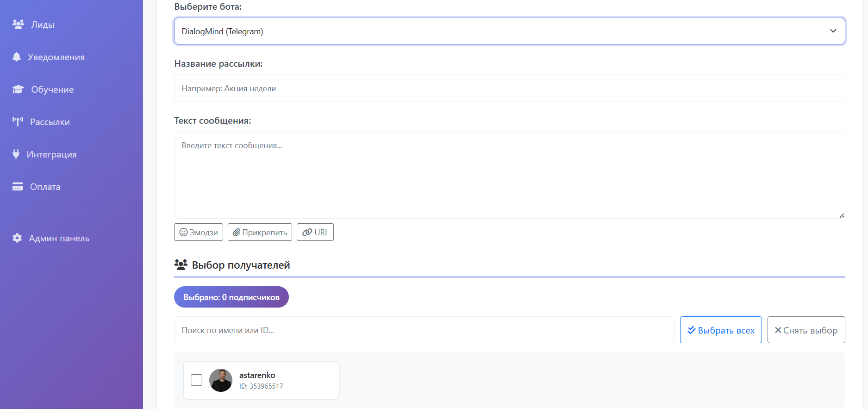Click the credit card payment icon

[18, 187]
